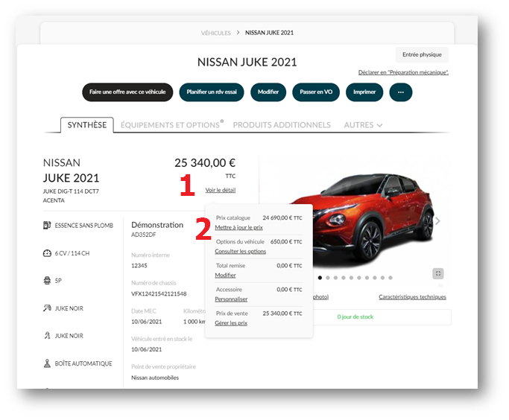Open the three-dots more actions button

pyautogui.click(x=401, y=92)
